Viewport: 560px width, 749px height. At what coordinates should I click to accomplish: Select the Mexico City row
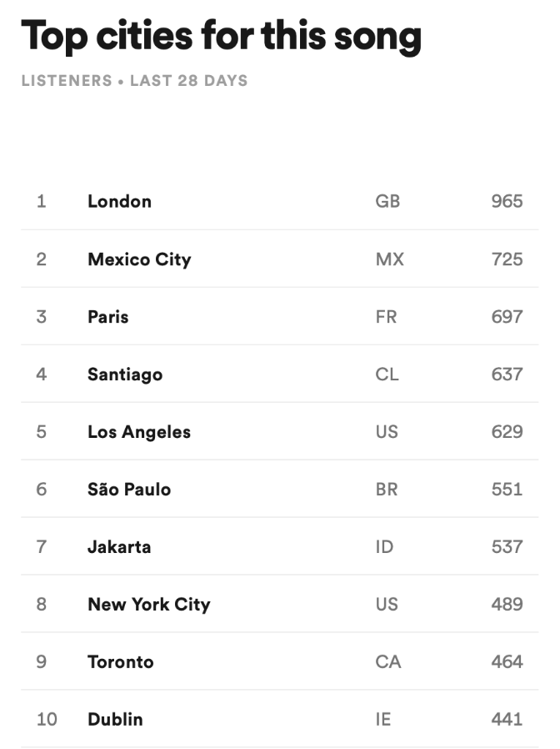tap(139, 259)
